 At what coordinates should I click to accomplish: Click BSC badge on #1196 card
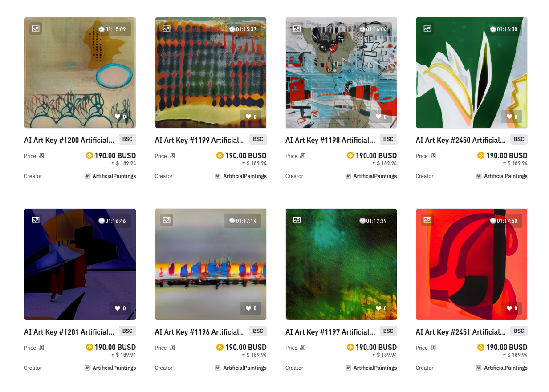tap(258, 331)
